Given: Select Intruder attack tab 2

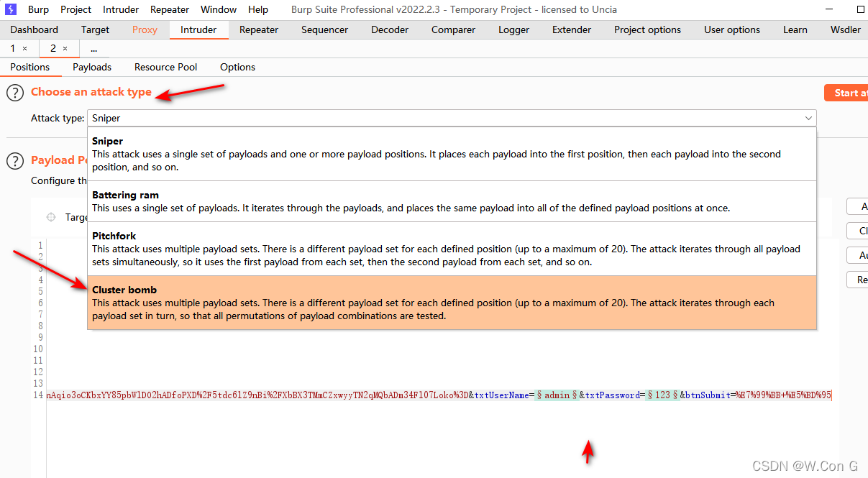Looking at the screenshot, I should click(52, 48).
